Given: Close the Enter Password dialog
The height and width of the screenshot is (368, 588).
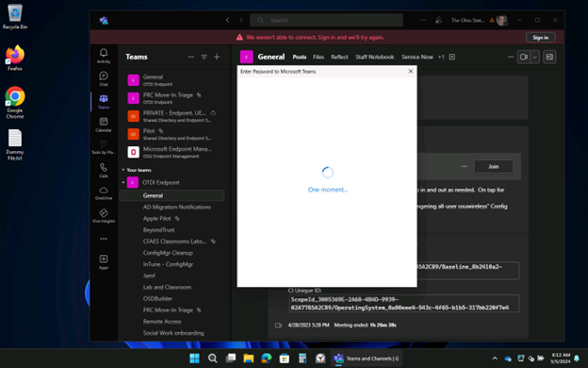Looking at the screenshot, I should (411, 71).
